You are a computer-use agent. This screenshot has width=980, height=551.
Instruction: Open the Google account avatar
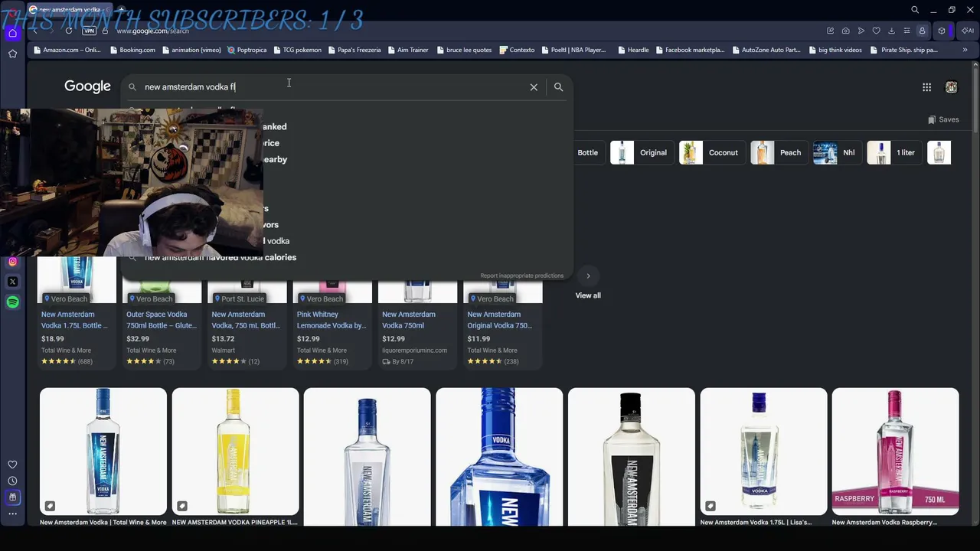click(x=951, y=87)
